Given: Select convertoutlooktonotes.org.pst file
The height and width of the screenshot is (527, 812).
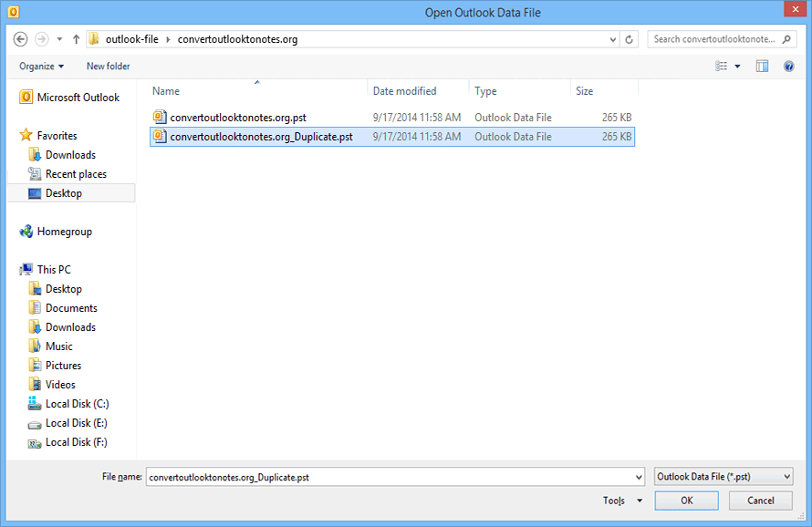Looking at the screenshot, I should (x=392, y=118).
